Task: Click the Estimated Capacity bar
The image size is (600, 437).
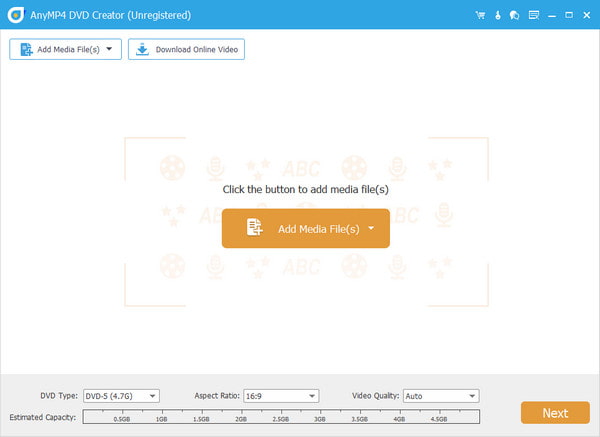Action: (281, 417)
